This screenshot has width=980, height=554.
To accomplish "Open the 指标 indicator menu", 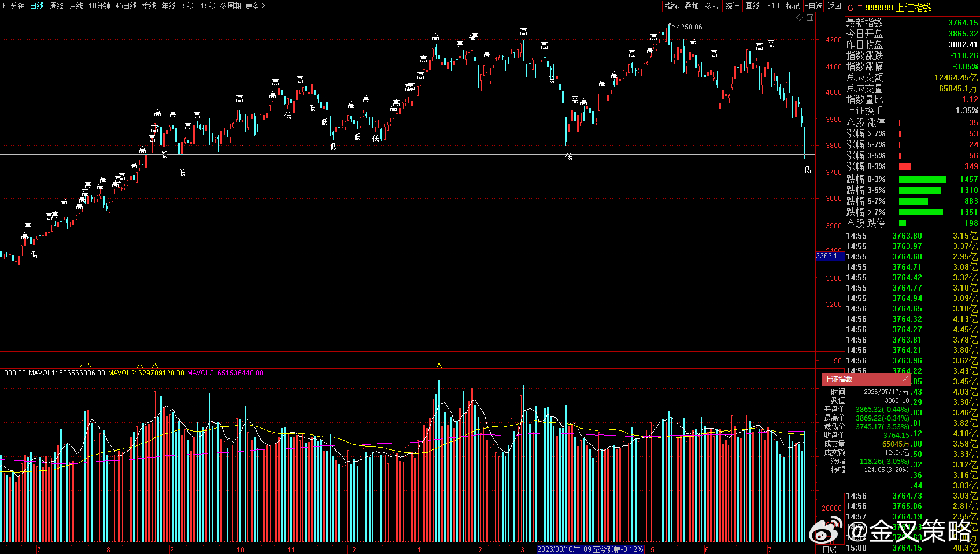I will coord(672,6).
